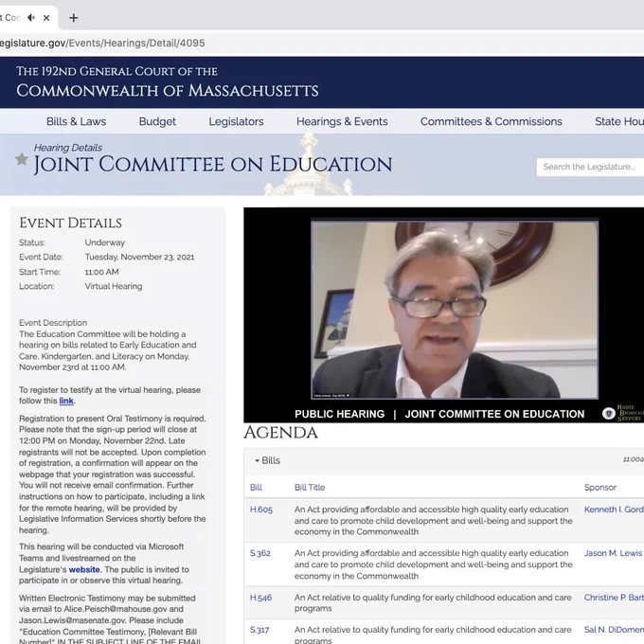This screenshot has height=644, width=644.
Task: Open the Committees & Commissions menu
Action: coord(492,121)
